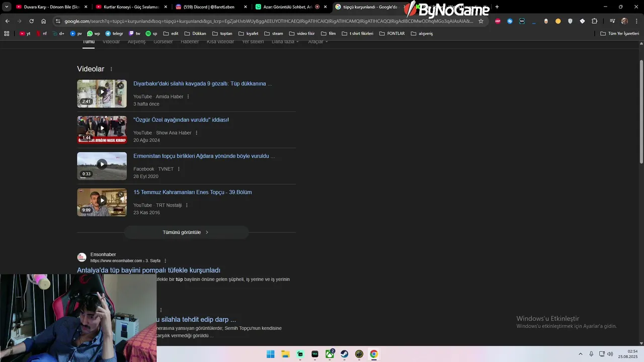Open options for the Ensonhaber result
Viewport: 644px width, 362px height.
(x=165, y=261)
